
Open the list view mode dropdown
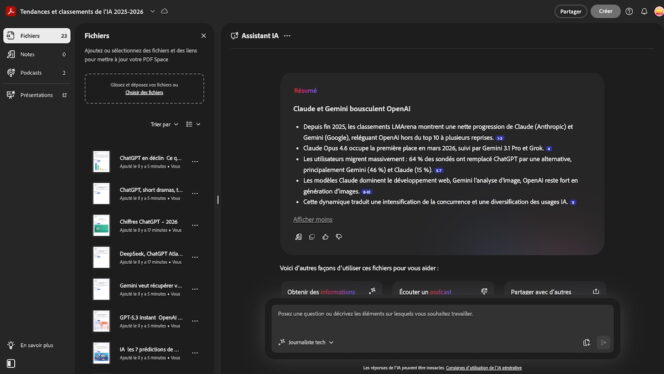[x=193, y=124]
